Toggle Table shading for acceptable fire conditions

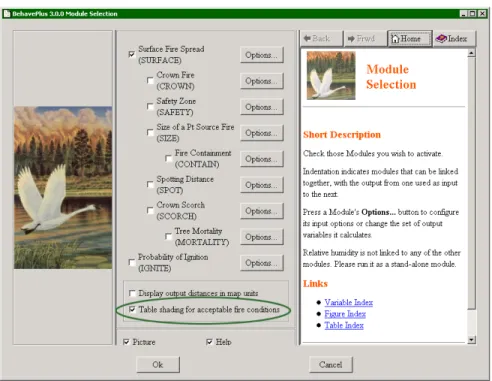(132, 309)
